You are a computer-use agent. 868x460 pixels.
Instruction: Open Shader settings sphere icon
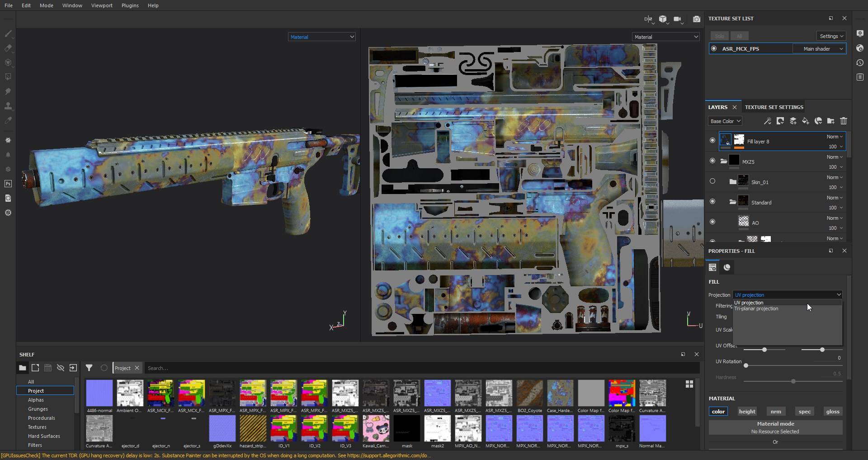pyautogui.click(x=860, y=48)
